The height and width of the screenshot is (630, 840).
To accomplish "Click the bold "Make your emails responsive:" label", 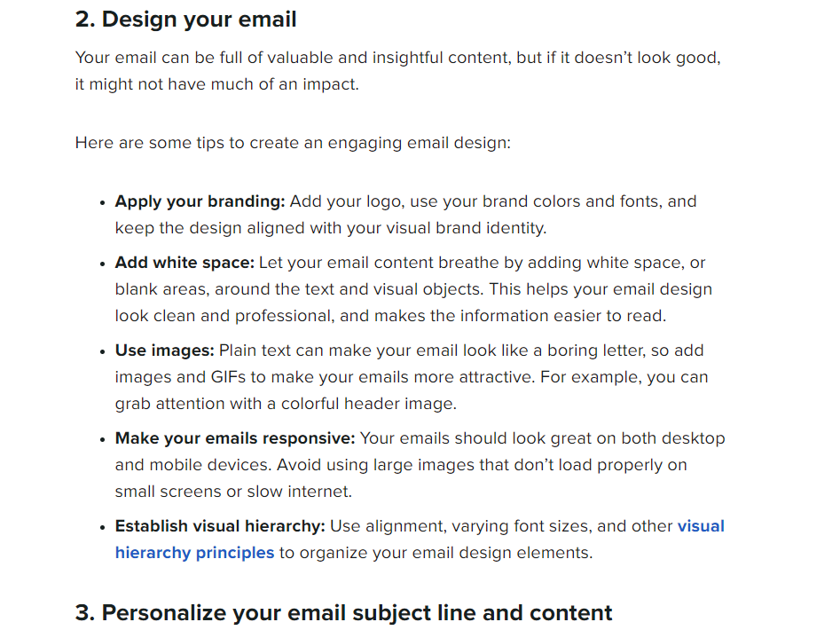I will [235, 438].
